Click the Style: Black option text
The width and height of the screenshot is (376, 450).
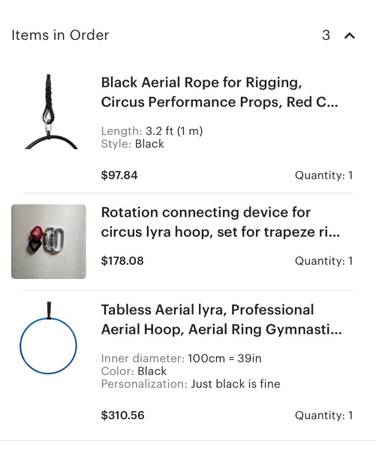coord(132,144)
